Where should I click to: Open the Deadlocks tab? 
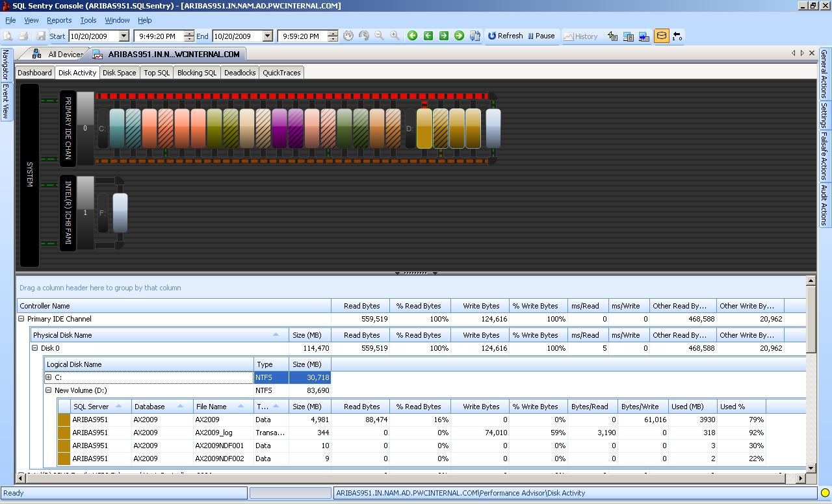pos(240,73)
